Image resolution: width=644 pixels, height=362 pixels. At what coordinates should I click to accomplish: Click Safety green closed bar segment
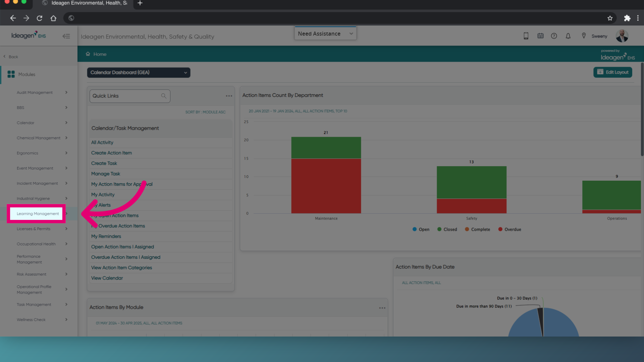click(472, 182)
